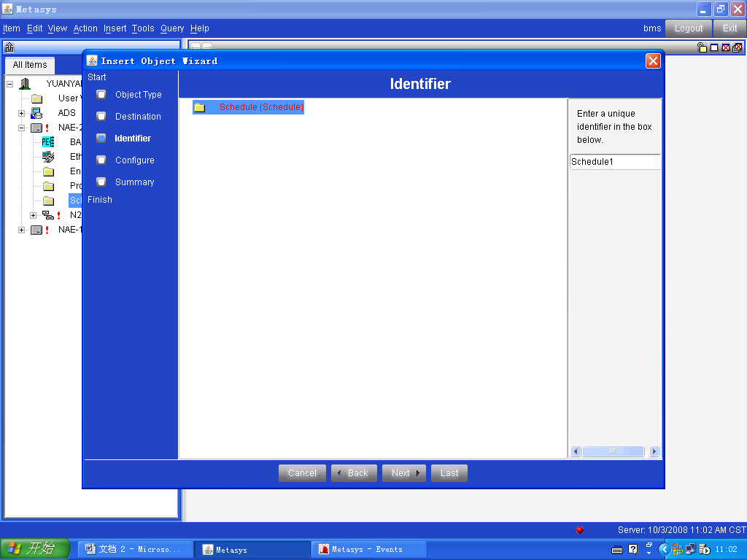Click the red alarm indicator in status bar
This screenshot has width=747, height=560.
pyautogui.click(x=580, y=530)
